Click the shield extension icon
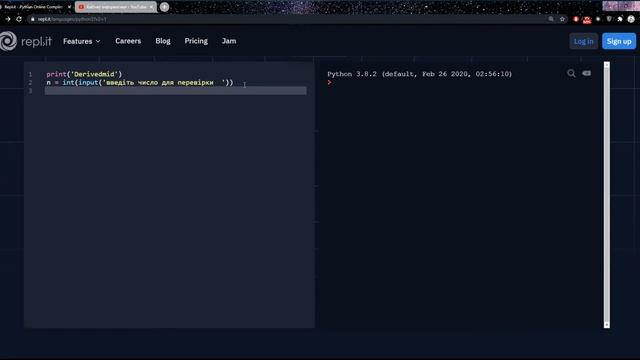Screen dimensions: 640x360 pos(609,19)
